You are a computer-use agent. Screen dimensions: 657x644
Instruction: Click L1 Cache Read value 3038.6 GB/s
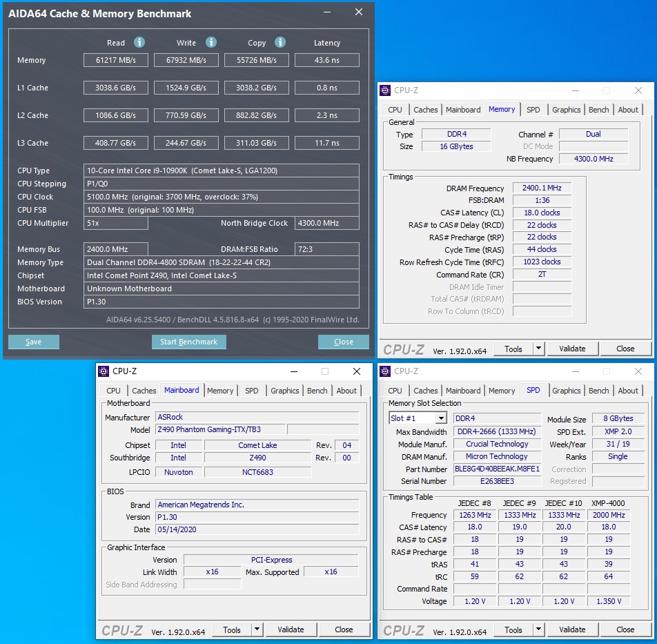coord(116,88)
